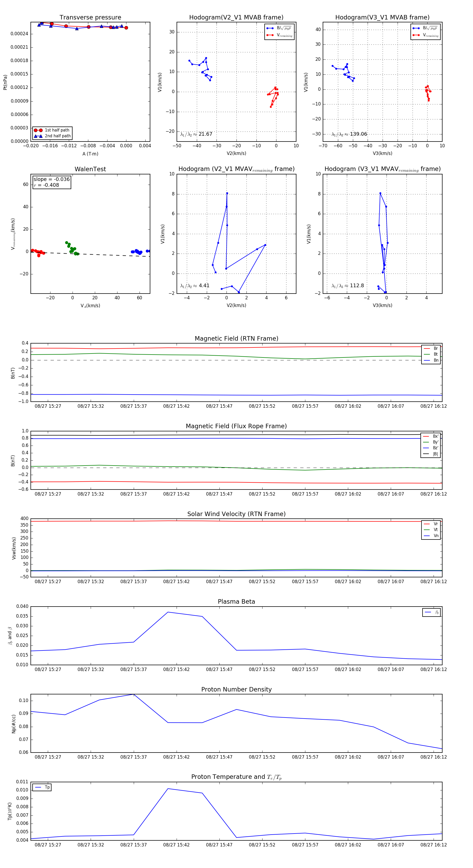Viewport: 473px width, 868px height.
Task: Click "08/27 16:12" tick under Proton Temperature plot
Action: (434, 845)
